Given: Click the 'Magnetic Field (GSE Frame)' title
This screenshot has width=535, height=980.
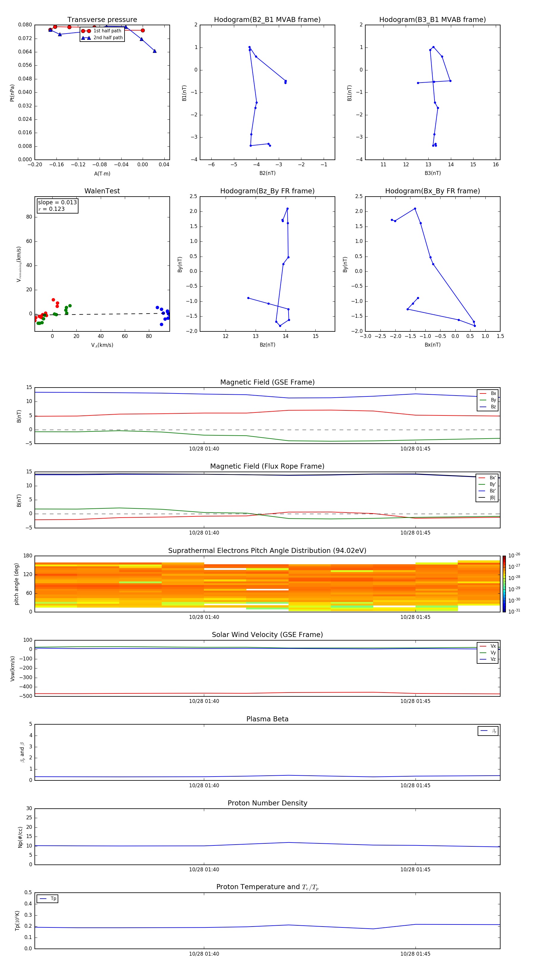Looking at the screenshot, I should 267,382.
